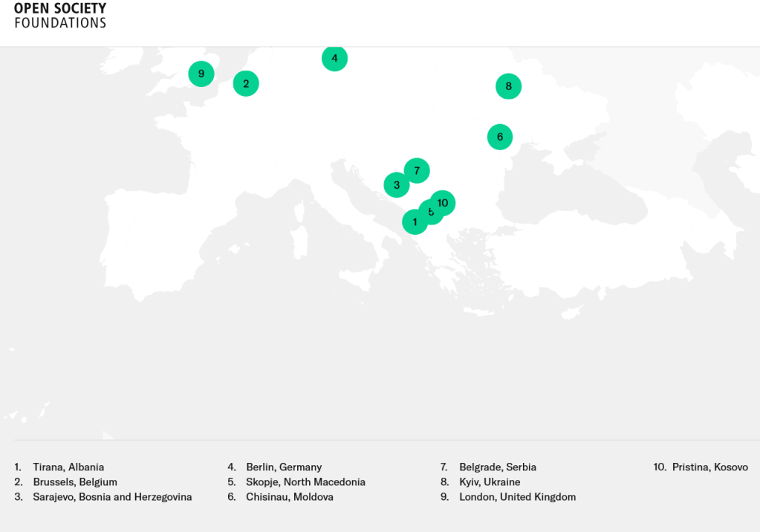Click the Open Society Foundations logo
760x532 pixels.
click(60, 15)
